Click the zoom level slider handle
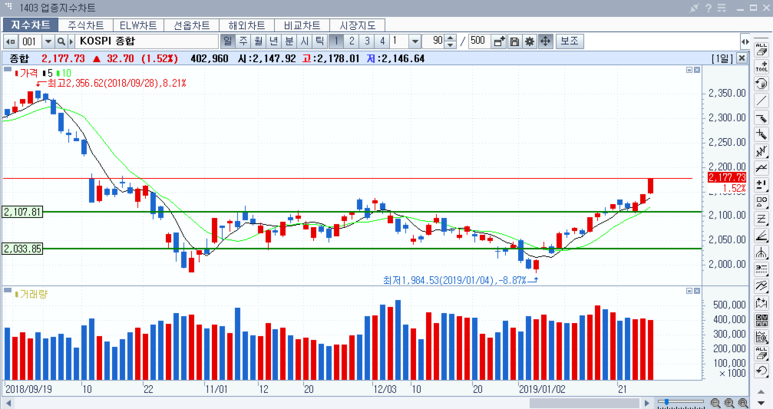Screen dimensions: 773x409 tap(667, 402)
